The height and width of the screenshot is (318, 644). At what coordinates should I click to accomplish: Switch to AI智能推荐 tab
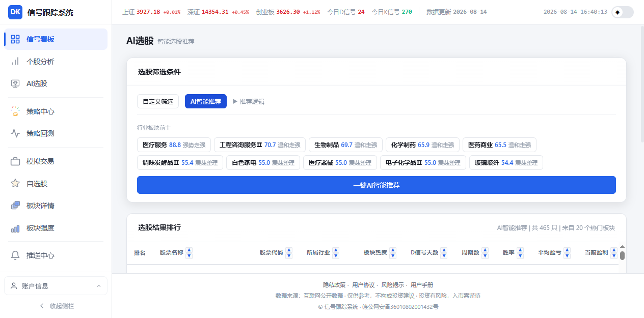[x=206, y=101]
